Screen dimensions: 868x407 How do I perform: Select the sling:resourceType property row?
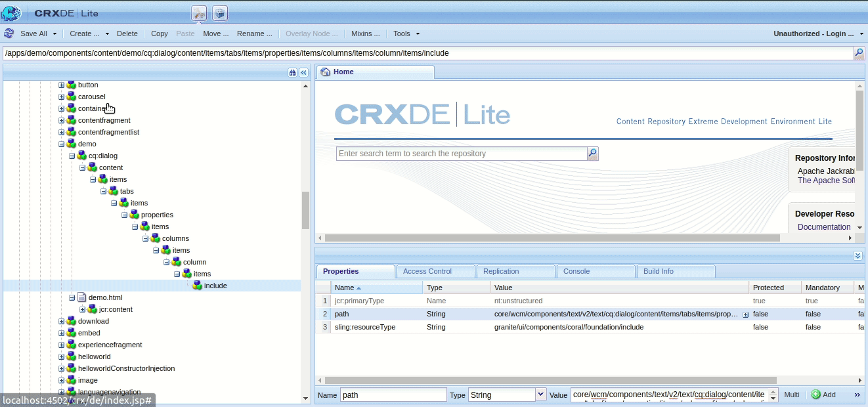(x=590, y=327)
